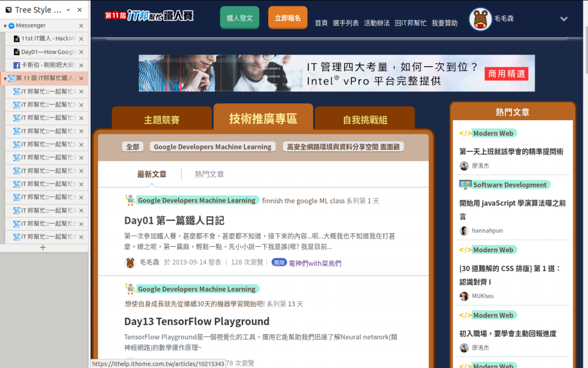Click the Facebook favicon on 卡斯伯 tab

click(17, 66)
